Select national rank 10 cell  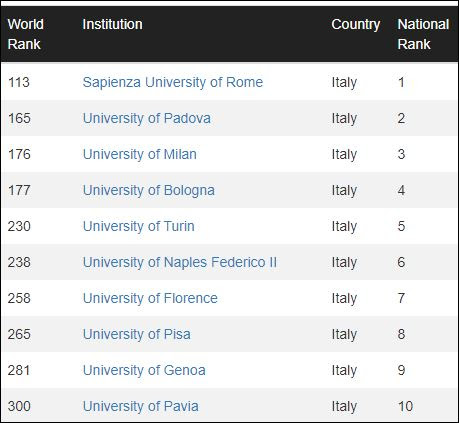point(405,406)
